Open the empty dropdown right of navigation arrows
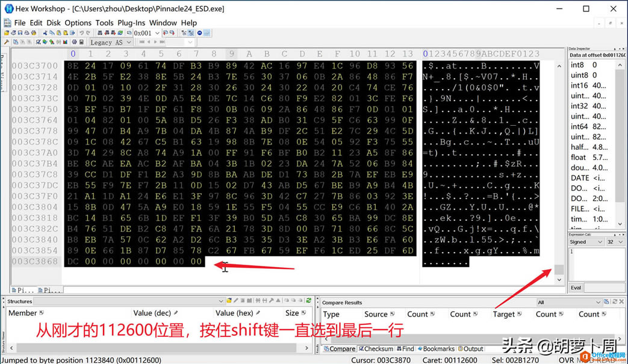The height and width of the screenshot is (364, 628). click(190, 42)
